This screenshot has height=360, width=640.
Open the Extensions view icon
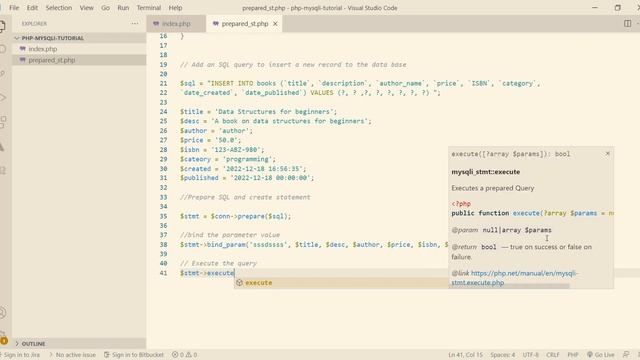click(2, 122)
